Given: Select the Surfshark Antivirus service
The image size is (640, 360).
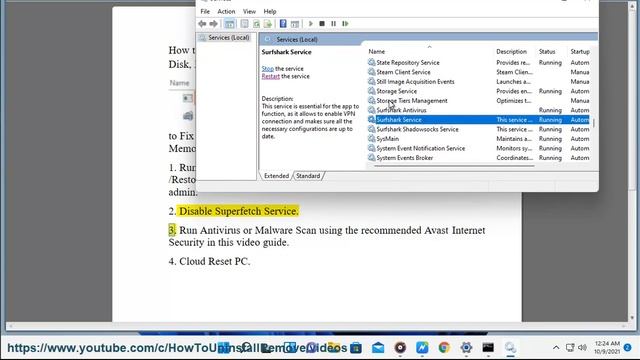Looking at the screenshot, I should [478, 110].
